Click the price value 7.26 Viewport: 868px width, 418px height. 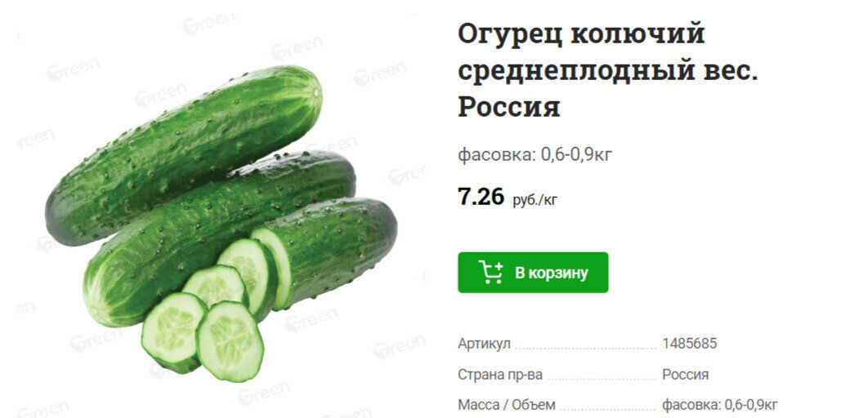(x=481, y=196)
